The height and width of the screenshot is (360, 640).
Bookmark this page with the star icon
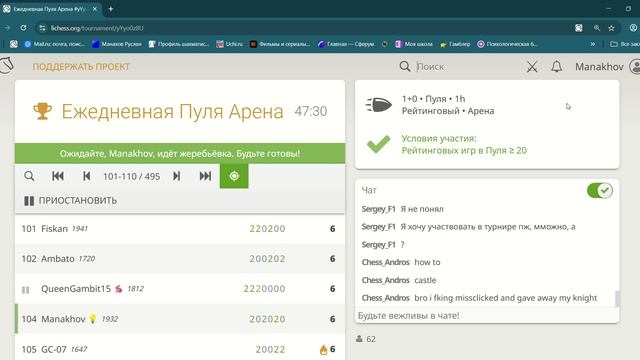pos(611,28)
